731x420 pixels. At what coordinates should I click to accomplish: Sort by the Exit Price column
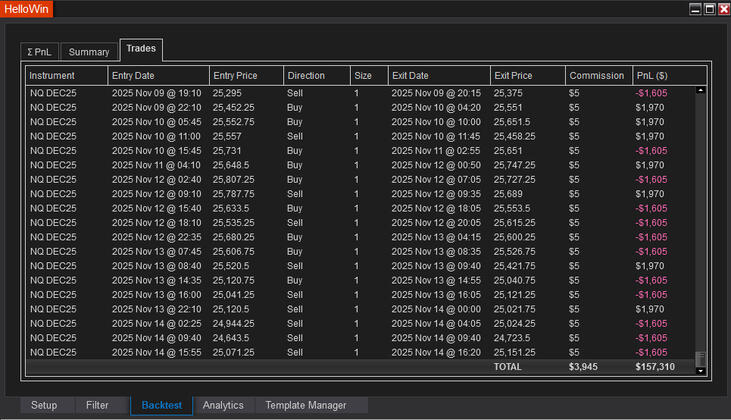point(526,76)
